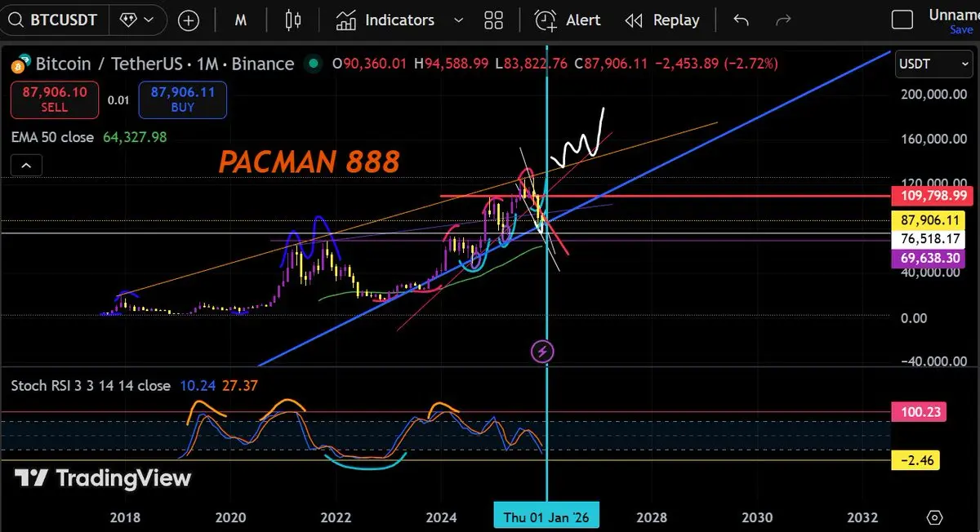Image resolution: width=980 pixels, height=532 pixels.
Task: Click the 69,638.30 purple price label
Action: [929, 259]
